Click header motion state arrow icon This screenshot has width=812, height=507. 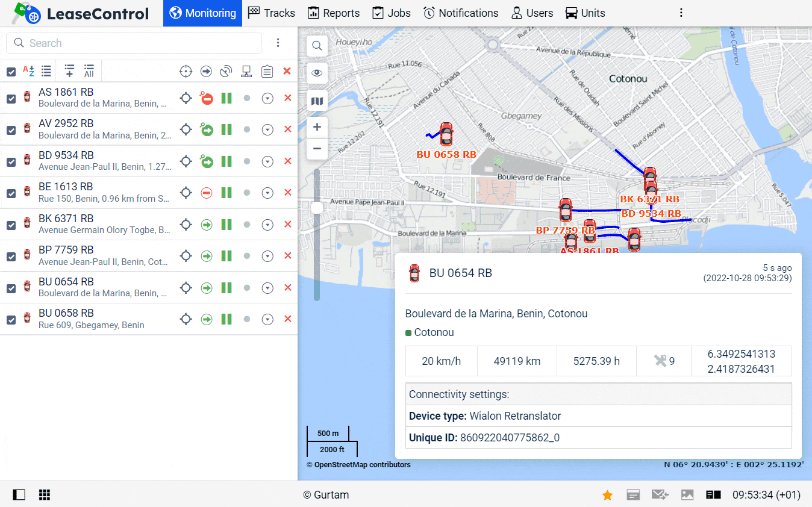[206, 72]
